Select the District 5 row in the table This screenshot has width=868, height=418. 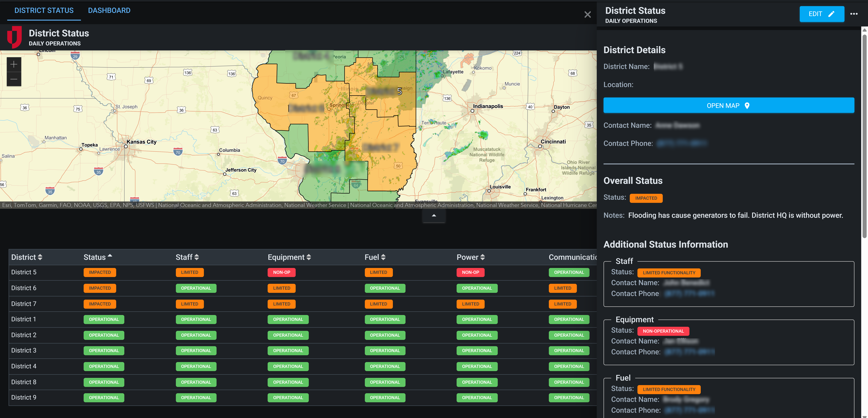click(x=24, y=272)
